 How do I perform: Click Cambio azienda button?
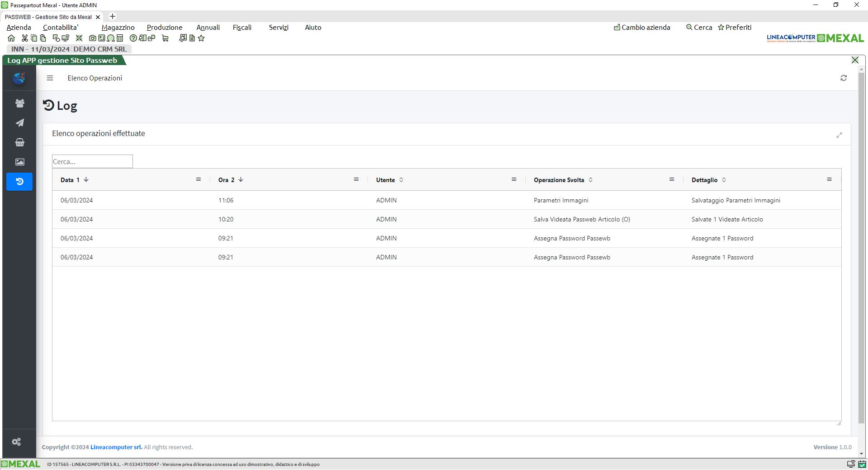tap(642, 28)
